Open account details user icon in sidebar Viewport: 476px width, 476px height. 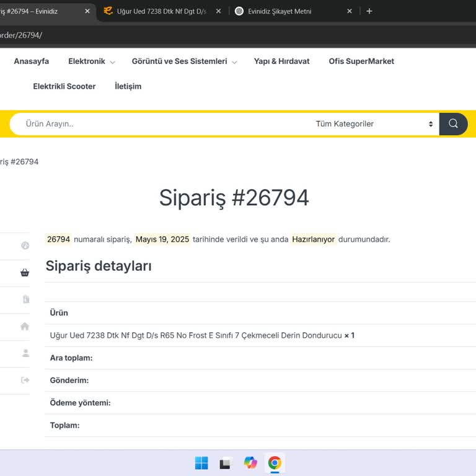[25, 353]
